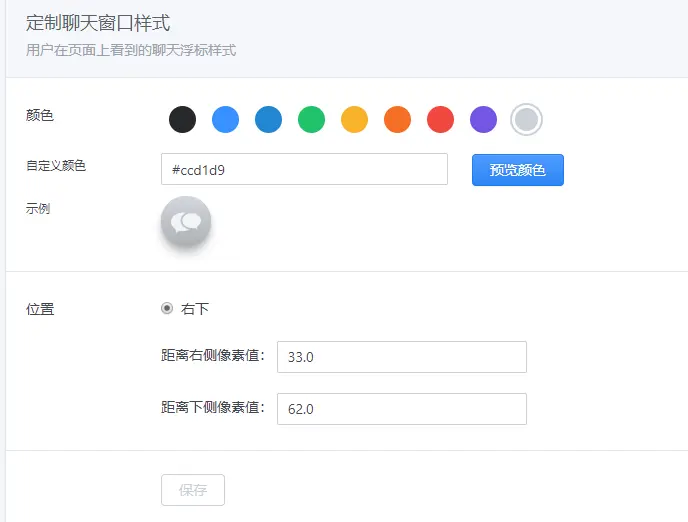The image size is (688, 522).
Task: Pick the orange color swatch
Action: pyautogui.click(x=397, y=119)
